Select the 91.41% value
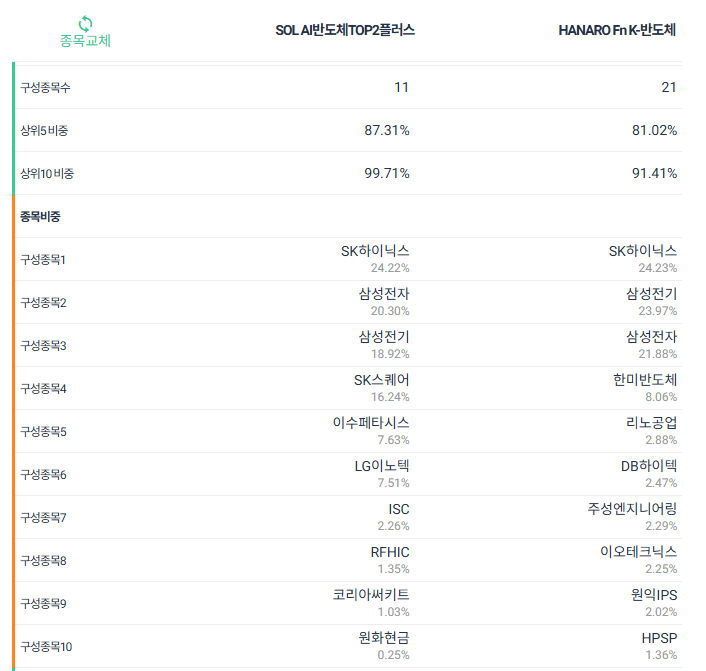The width and height of the screenshot is (706, 671). pyautogui.click(x=654, y=173)
